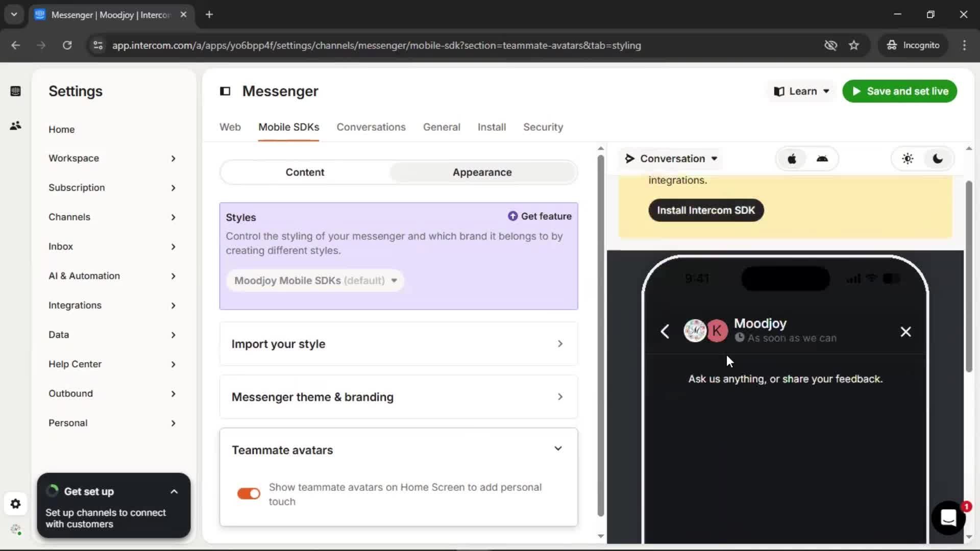The width and height of the screenshot is (980, 551).
Task: Open the Contacts people icon in the left rail
Action: [15, 126]
